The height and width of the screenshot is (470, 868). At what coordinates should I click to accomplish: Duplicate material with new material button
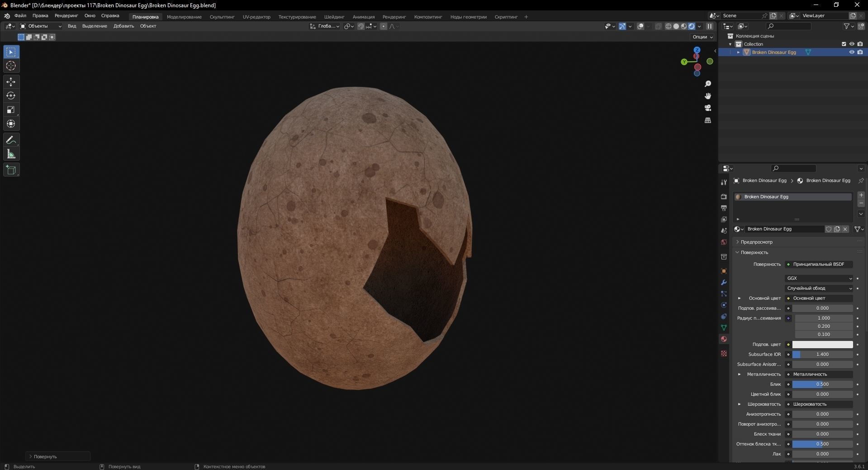pos(837,229)
